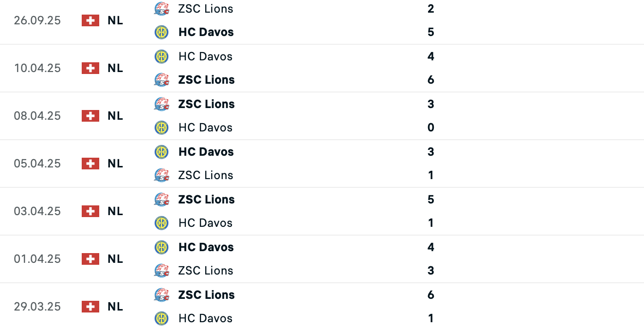Click HC Davos logo in the 26.09.25 match
Image resolution: width=644 pixels, height=330 pixels.
point(161,32)
